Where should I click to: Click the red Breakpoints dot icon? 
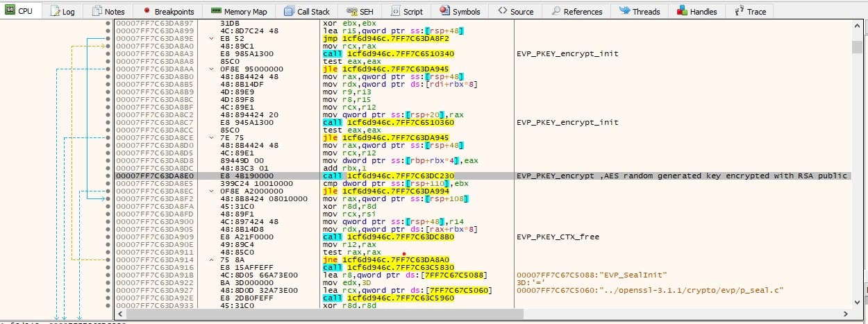[147, 11]
